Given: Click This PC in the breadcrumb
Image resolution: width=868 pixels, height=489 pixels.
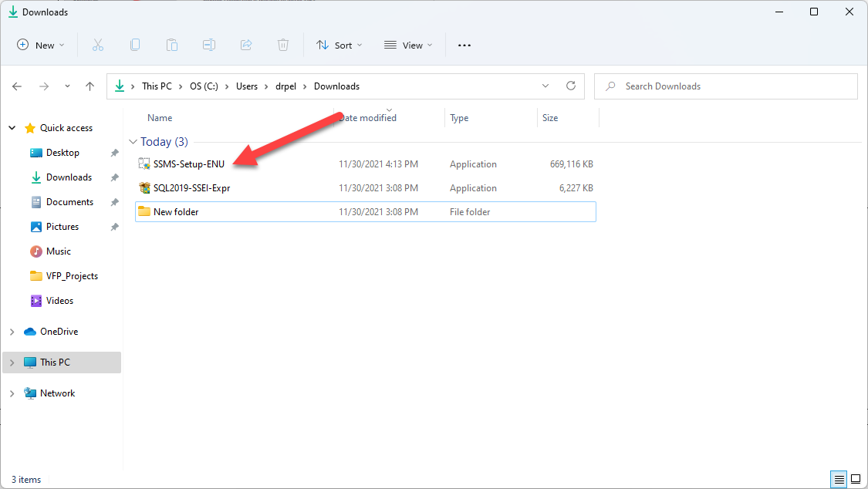Looking at the screenshot, I should [157, 86].
